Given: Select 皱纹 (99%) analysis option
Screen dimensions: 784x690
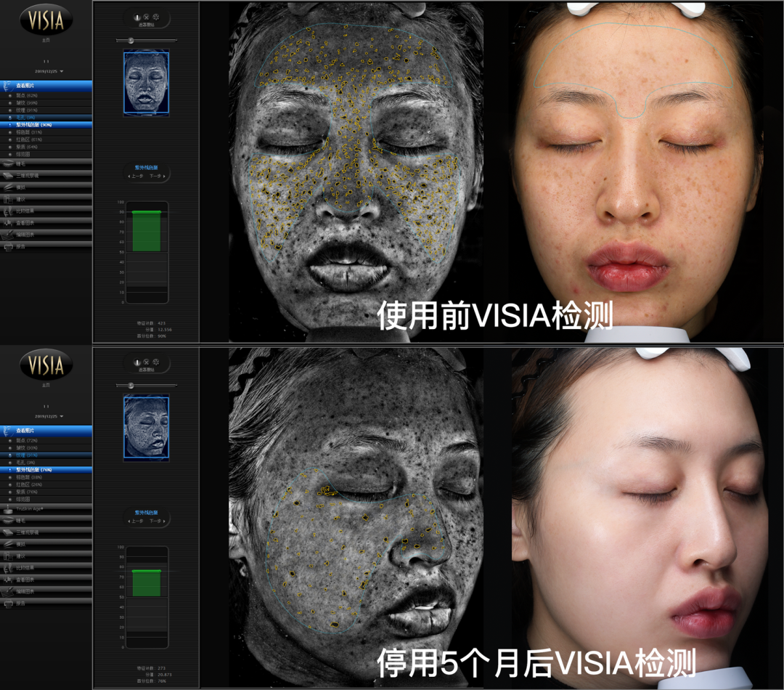Looking at the screenshot, I should pos(46,102).
